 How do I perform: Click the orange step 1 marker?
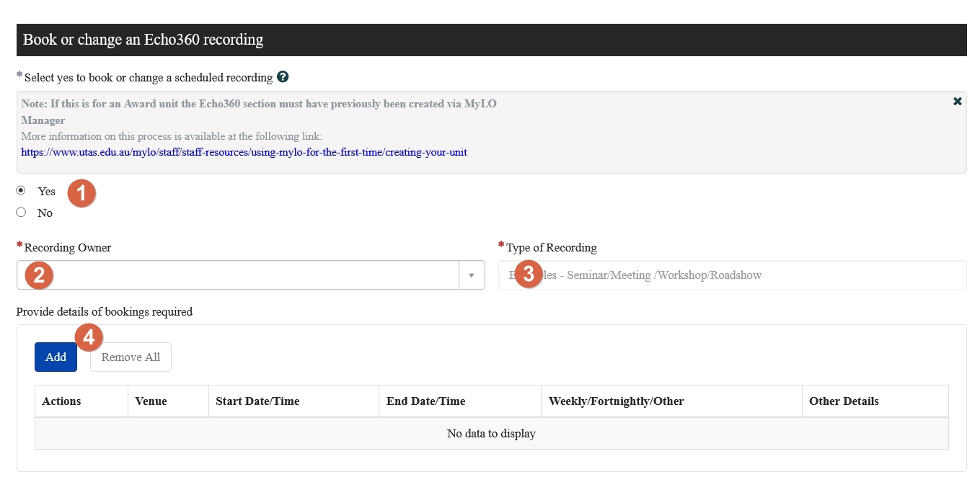tap(81, 193)
